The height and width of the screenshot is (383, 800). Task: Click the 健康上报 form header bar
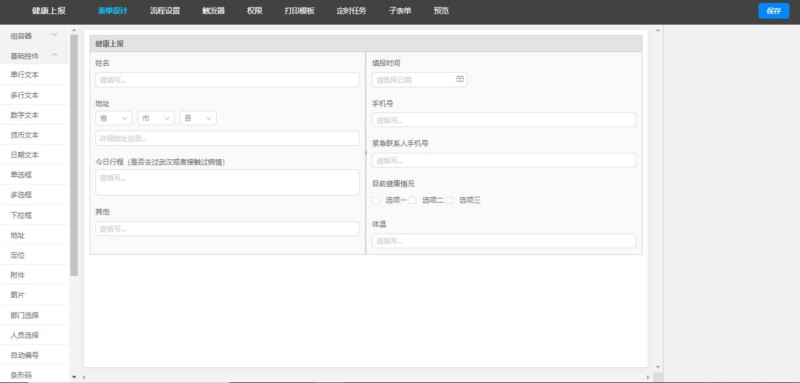click(x=366, y=43)
